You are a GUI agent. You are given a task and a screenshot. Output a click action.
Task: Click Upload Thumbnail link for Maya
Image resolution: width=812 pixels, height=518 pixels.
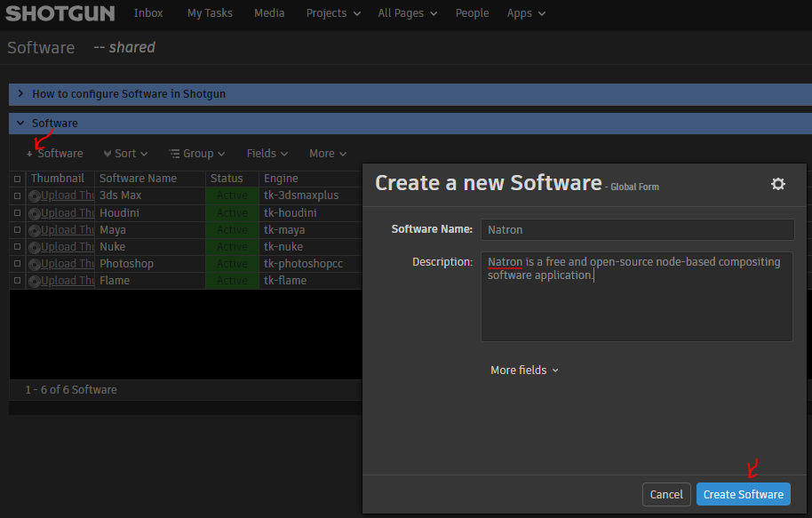tap(68, 229)
